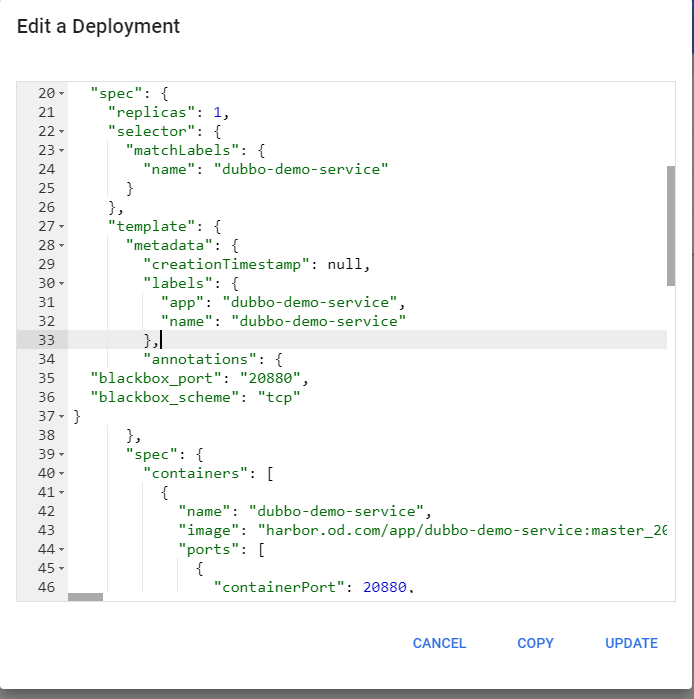This screenshot has height=699, width=694.
Task: Collapse the nested "spec" block on line 39
Action: click(x=62, y=454)
